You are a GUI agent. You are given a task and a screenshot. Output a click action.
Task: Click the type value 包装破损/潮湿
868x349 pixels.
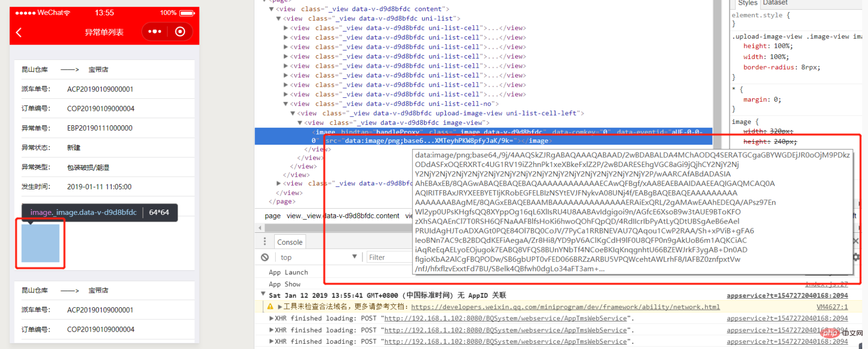click(x=88, y=167)
